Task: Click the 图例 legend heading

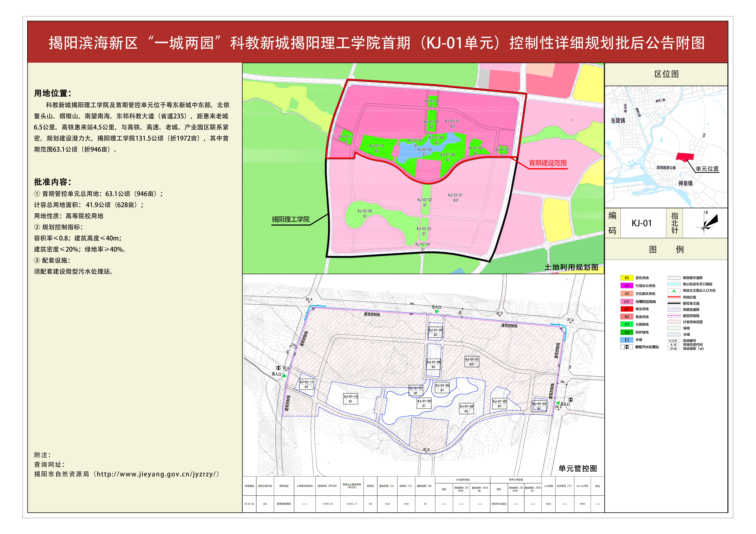Action: pos(666,249)
